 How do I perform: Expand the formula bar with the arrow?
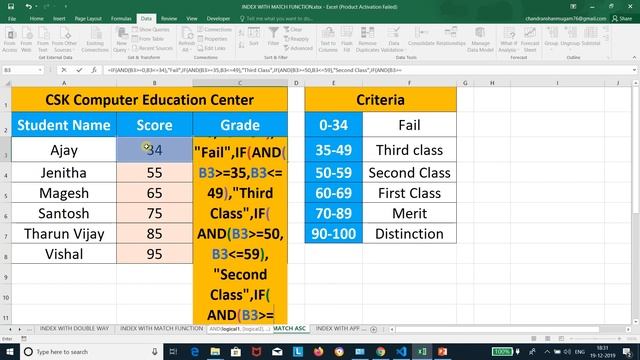click(634, 70)
